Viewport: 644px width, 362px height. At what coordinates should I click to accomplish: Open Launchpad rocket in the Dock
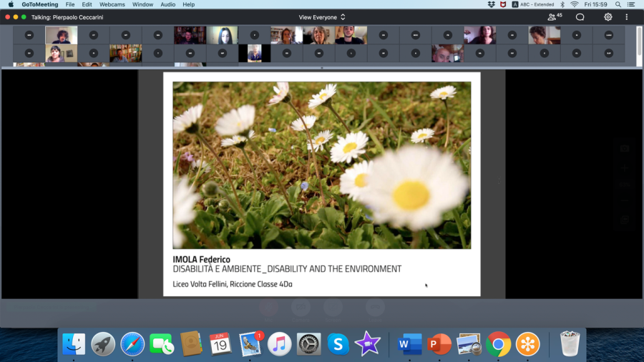(x=103, y=344)
